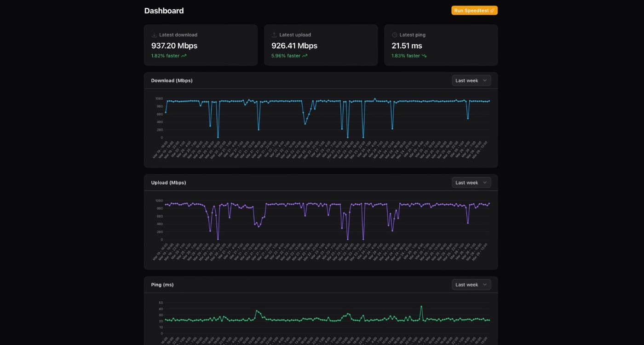Click the Dashboard heading

(x=164, y=11)
